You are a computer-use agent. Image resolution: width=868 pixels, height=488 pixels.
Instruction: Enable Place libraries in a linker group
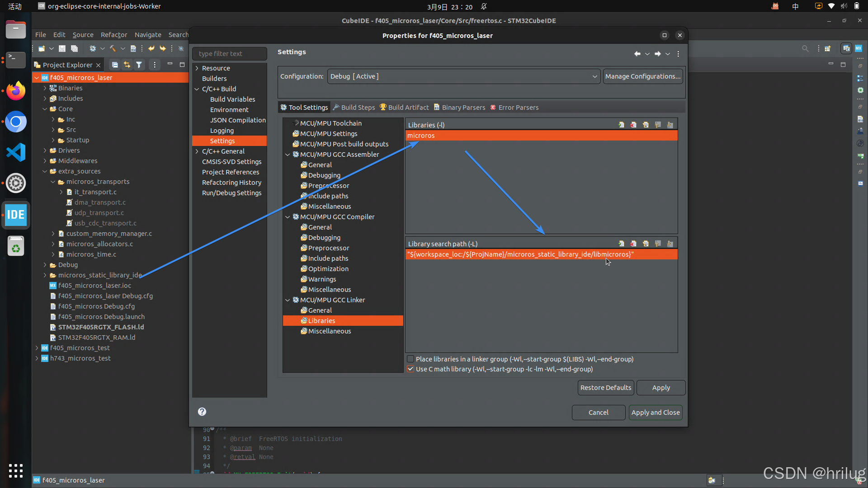(410, 359)
